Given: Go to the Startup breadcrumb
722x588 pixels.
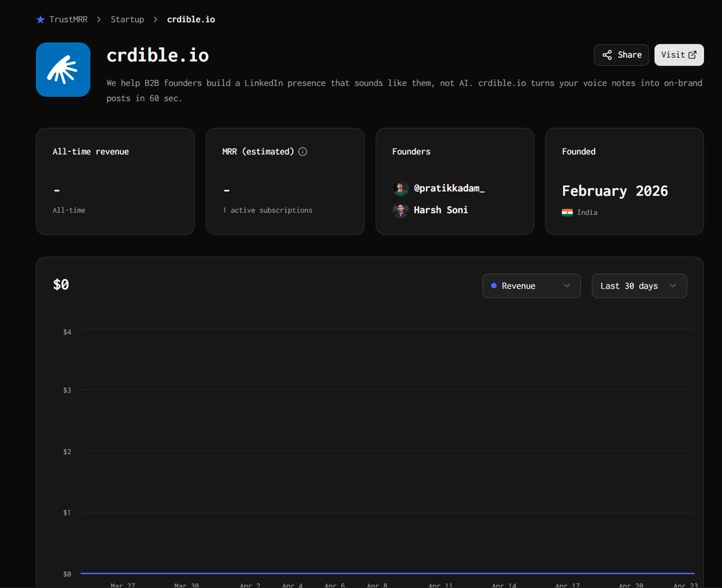Looking at the screenshot, I should [x=128, y=19].
